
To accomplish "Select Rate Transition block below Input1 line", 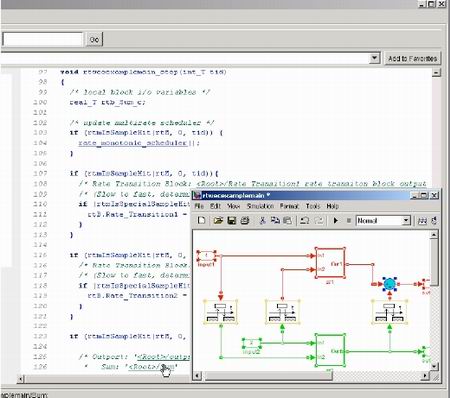I will point(221,312).
